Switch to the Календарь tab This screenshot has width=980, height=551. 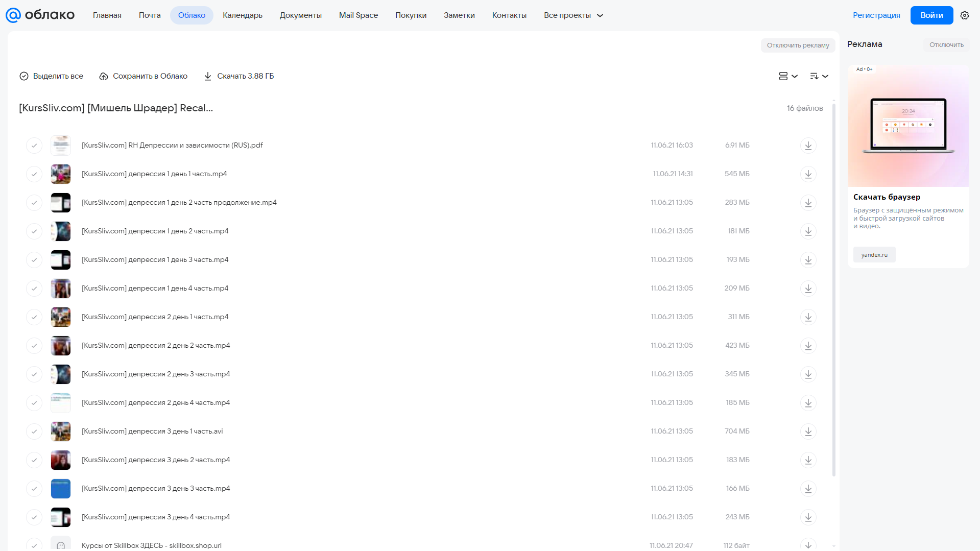(x=243, y=15)
